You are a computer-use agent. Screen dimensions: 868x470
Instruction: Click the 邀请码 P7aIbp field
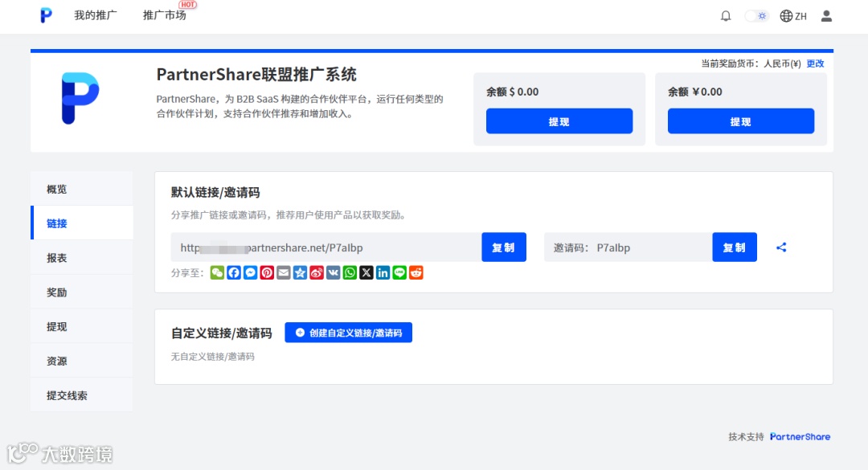point(628,247)
